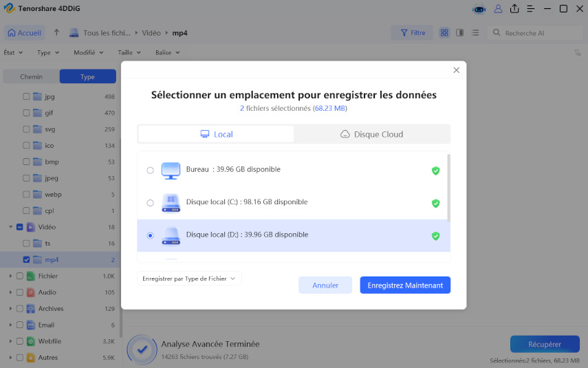Open the title bar hamburger menu icon
This screenshot has width=588, height=368.
(531, 9)
